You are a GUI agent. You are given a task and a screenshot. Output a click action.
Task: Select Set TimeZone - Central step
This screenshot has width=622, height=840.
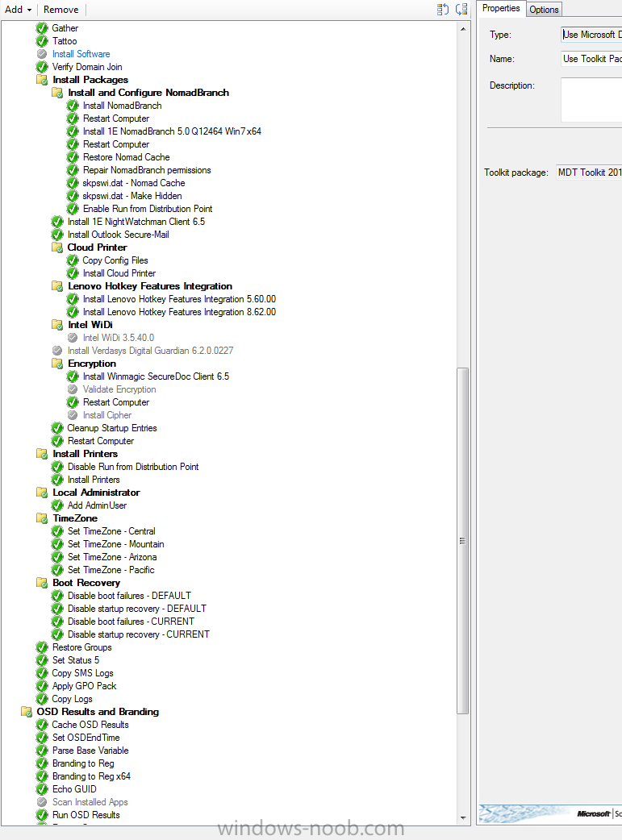(x=111, y=531)
